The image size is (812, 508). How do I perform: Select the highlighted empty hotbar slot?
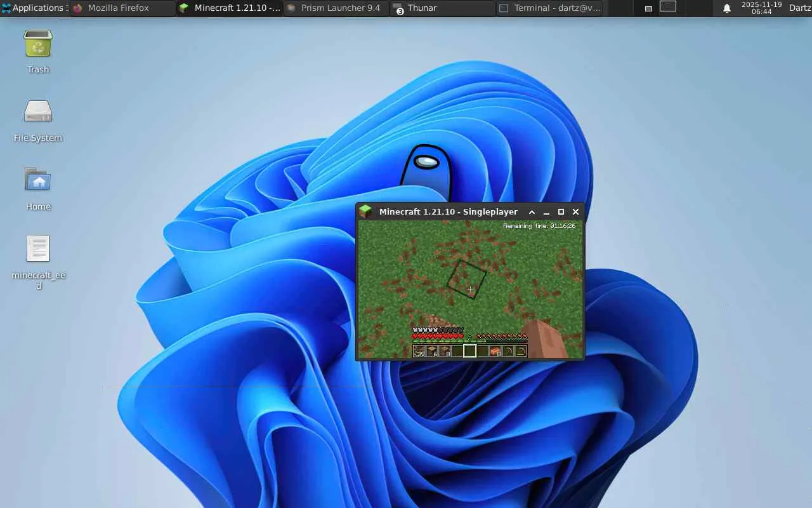(x=469, y=351)
